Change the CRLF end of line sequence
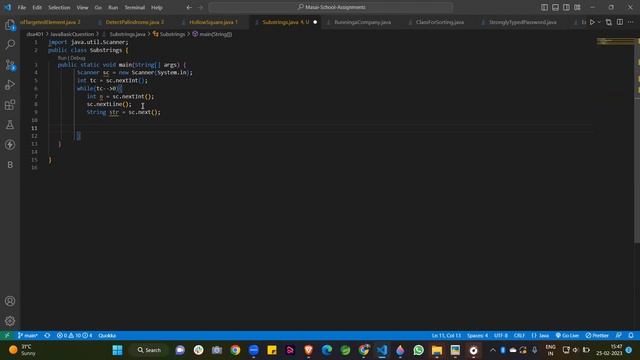 pos(519,335)
